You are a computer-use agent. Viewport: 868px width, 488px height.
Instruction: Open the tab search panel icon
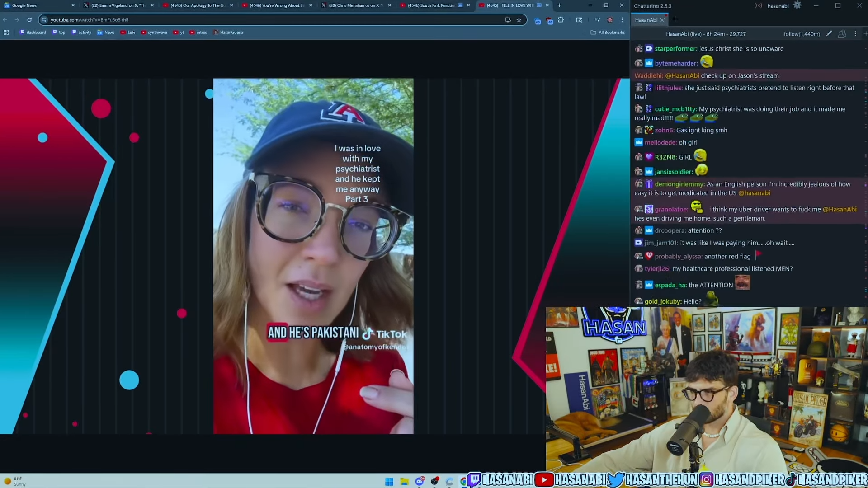[x=579, y=20]
